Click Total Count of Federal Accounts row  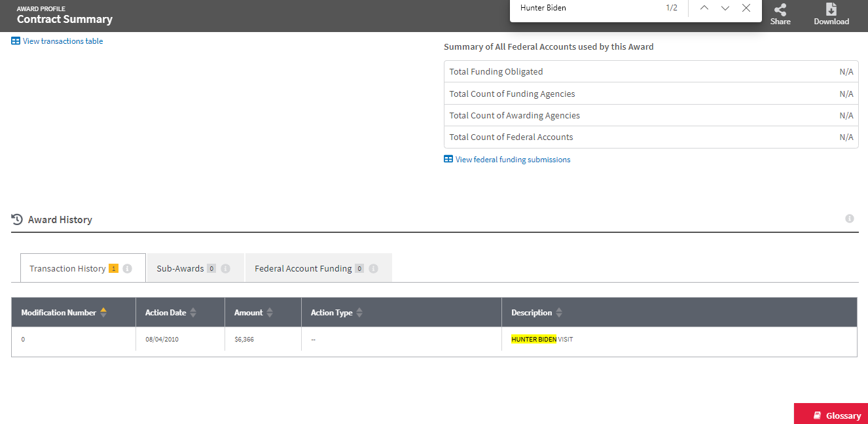tap(651, 137)
